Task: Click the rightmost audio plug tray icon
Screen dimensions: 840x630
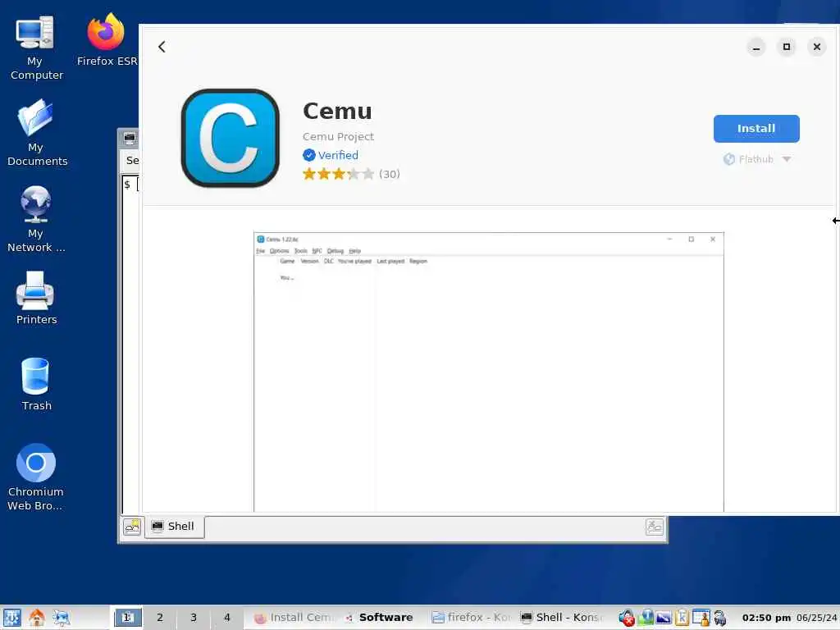Action: pyautogui.click(x=719, y=618)
